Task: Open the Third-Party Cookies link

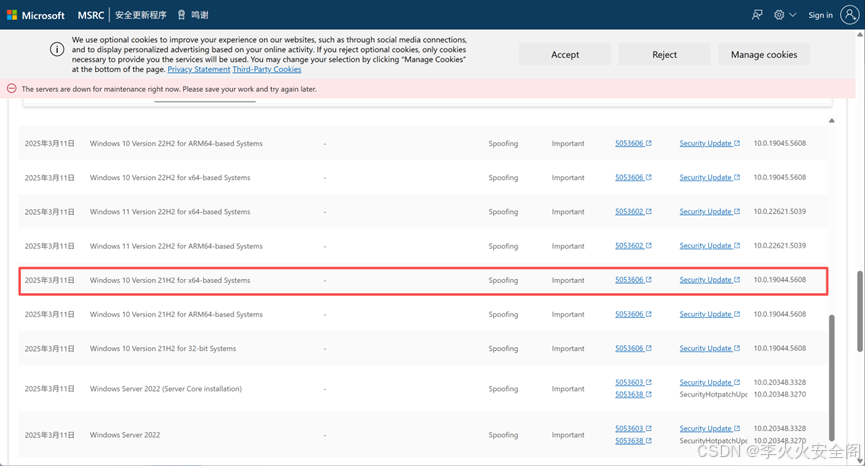Action: tap(266, 69)
